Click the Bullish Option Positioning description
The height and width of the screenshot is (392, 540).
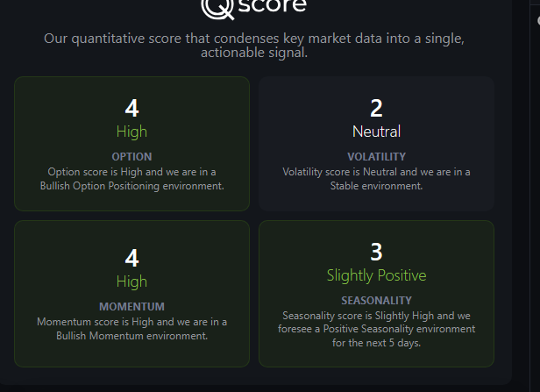131,178
